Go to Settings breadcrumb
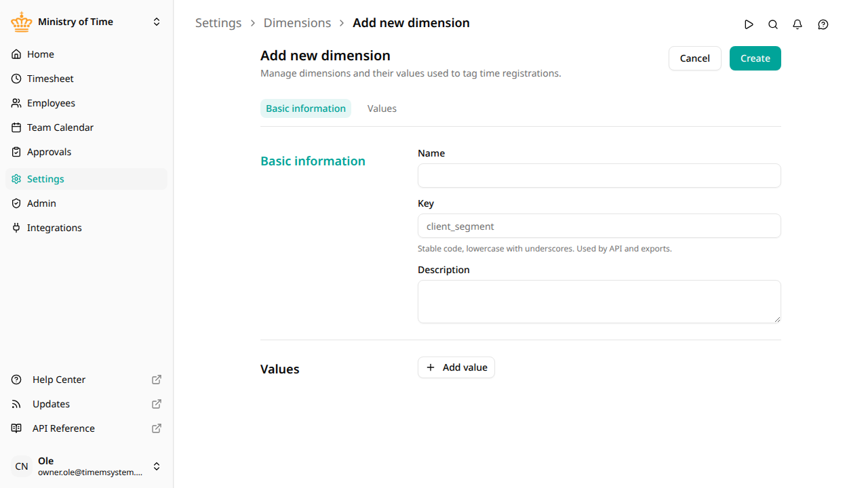Viewport: 868px width, 488px height. pyautogui.click(x=218, y=23)
